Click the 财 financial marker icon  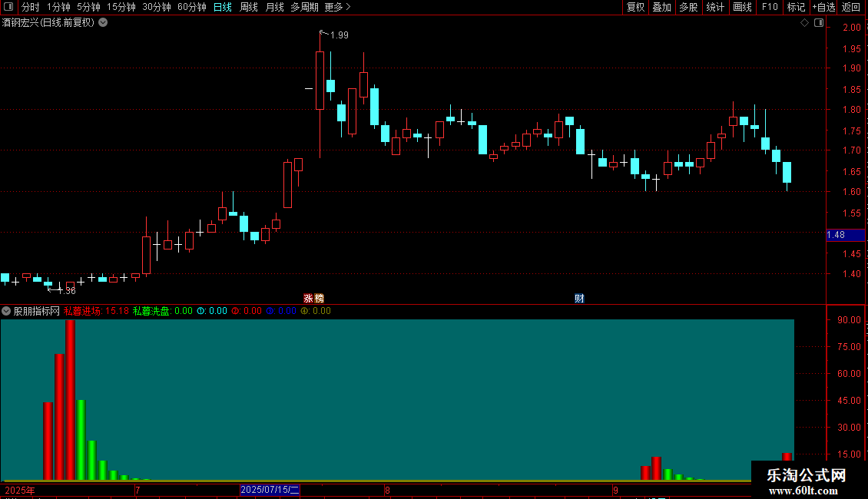580,298
